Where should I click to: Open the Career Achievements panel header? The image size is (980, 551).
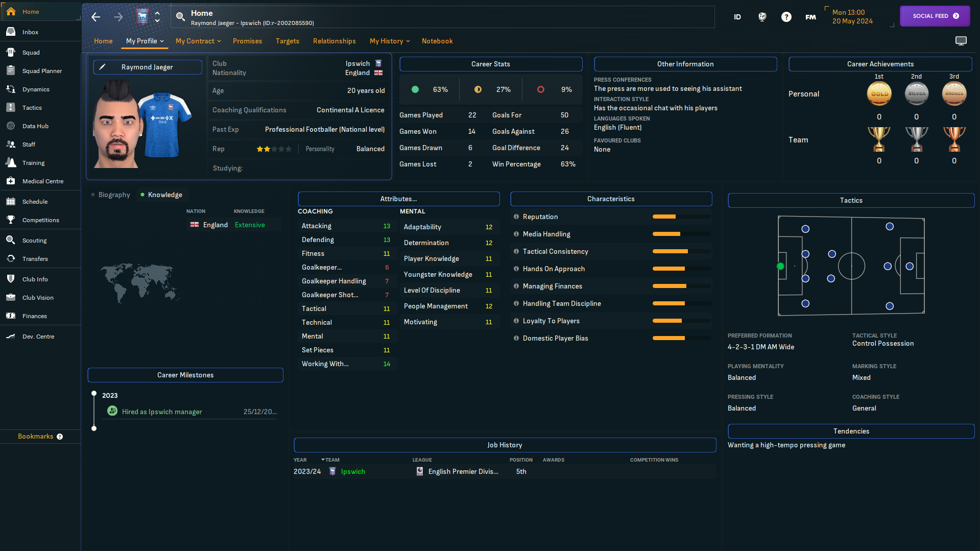[x=880, y=64]
